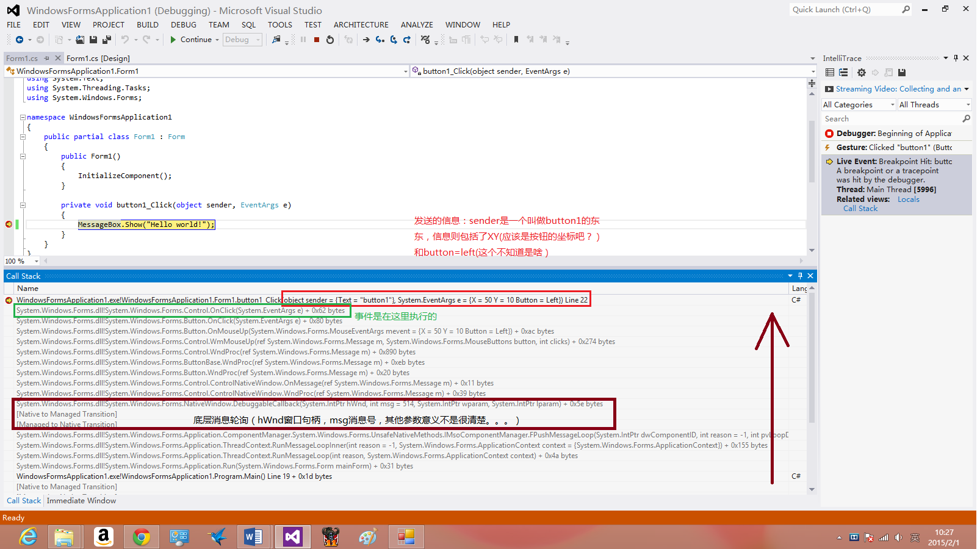Viewport: 980px width, 549px height.
Task: Click the Navigate Backward arrow icon
Action: (20, 40)
